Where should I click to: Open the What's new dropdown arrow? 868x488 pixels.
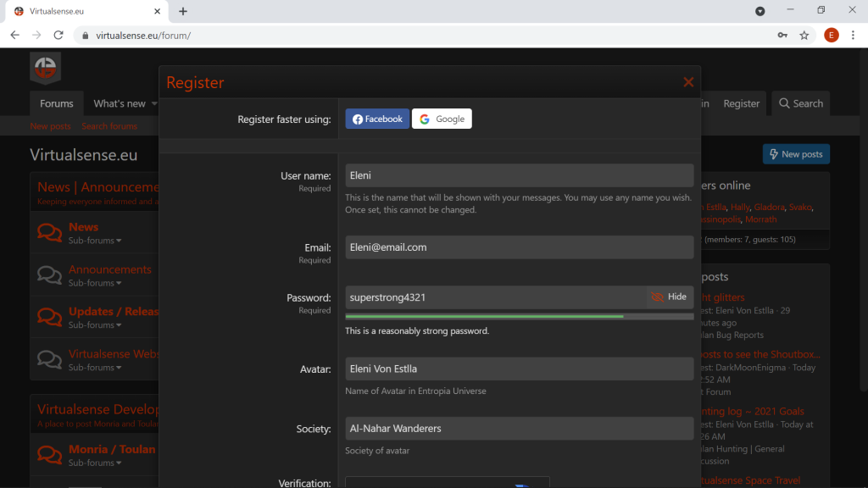click(154, 104)
